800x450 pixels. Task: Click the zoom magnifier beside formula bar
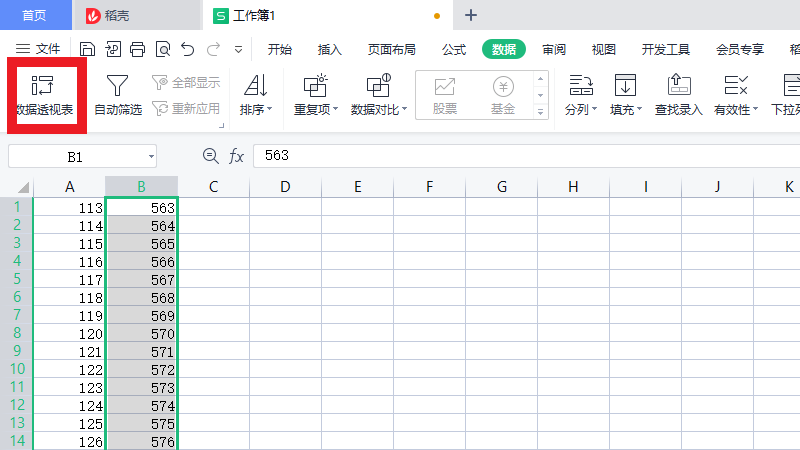[210, 156]
